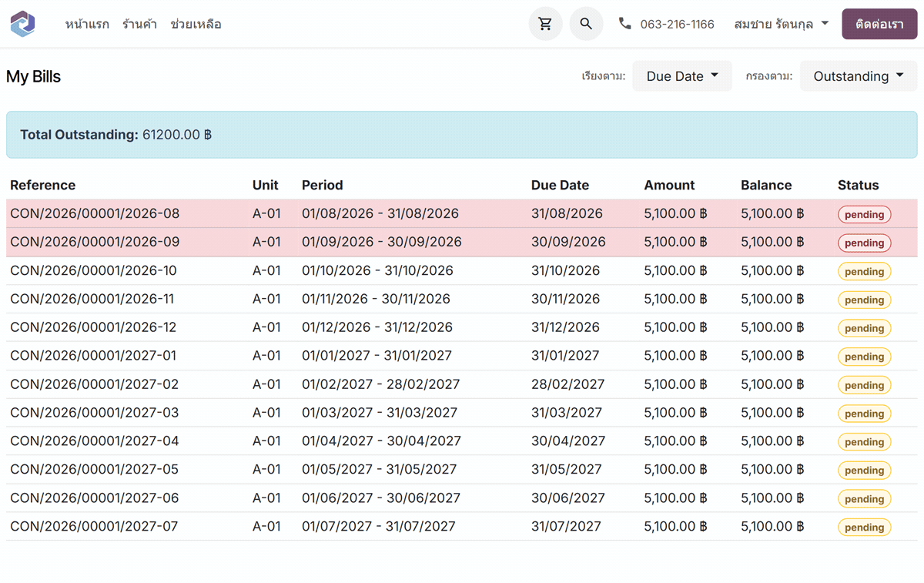The image size is (924, 583).
Task: Click the company logo icon
Action: [23, 24]
